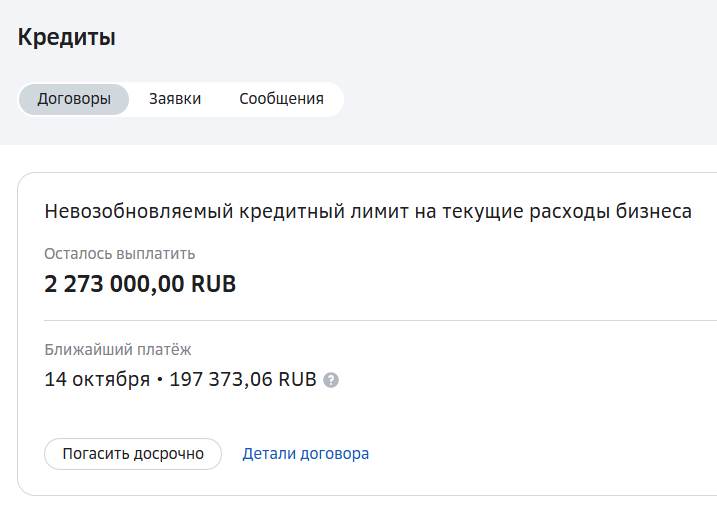
Task: Click the Кредиты page heading
Action: [x=67, y=37]
